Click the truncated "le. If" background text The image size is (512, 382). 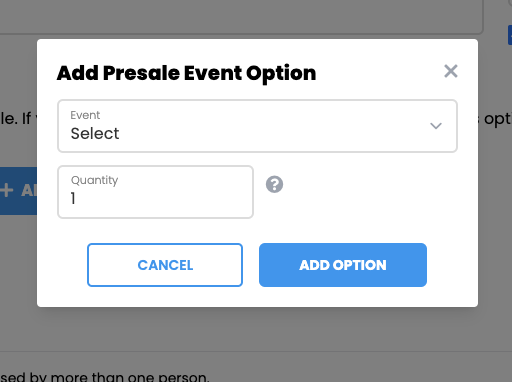point(16,119)
